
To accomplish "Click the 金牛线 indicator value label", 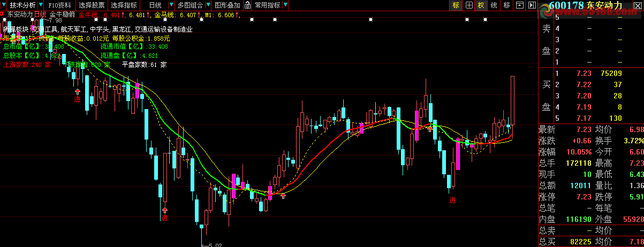I will [102, 15].
